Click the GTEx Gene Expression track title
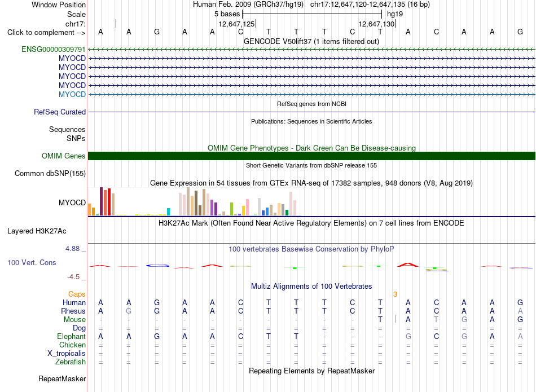This screenshot has height=392, width=536. tap(311, 183)
